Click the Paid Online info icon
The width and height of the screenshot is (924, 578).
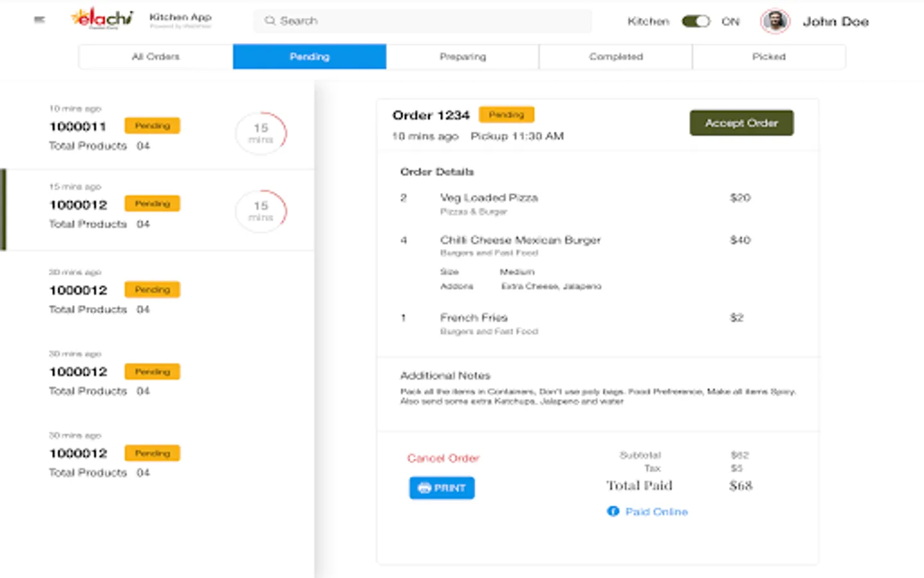coord(613,511)
